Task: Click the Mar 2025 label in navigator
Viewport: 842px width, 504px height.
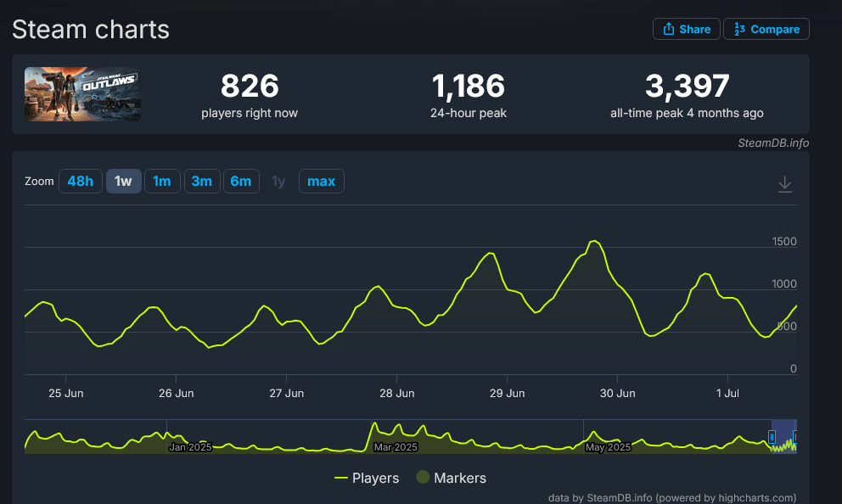Action: click(396, 447)
